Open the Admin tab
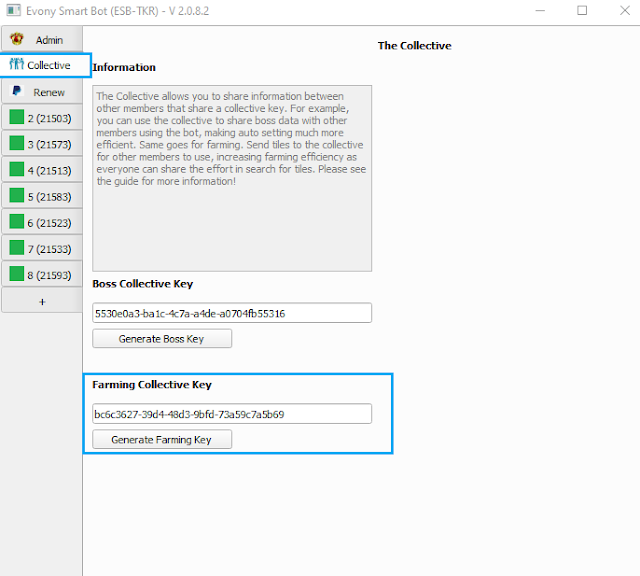The image size is (640, 576). (x=42, y=39)
